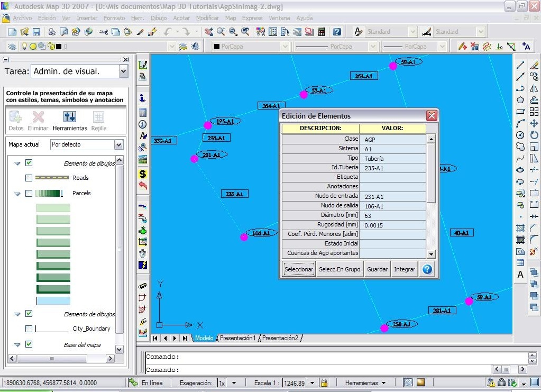The width and height of the screenshot is (541, 392).
Task: Click the calculator icon in the toolbar
Action: (321, 32)
